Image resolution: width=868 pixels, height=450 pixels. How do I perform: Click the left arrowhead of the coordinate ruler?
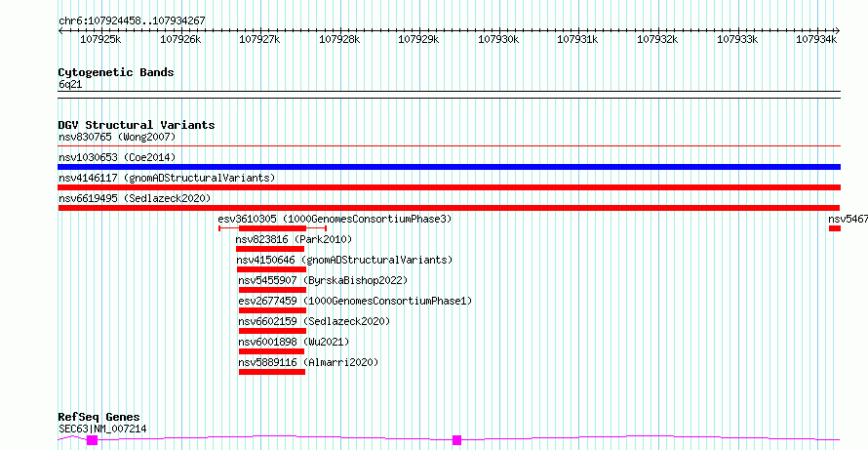[60, 31]
